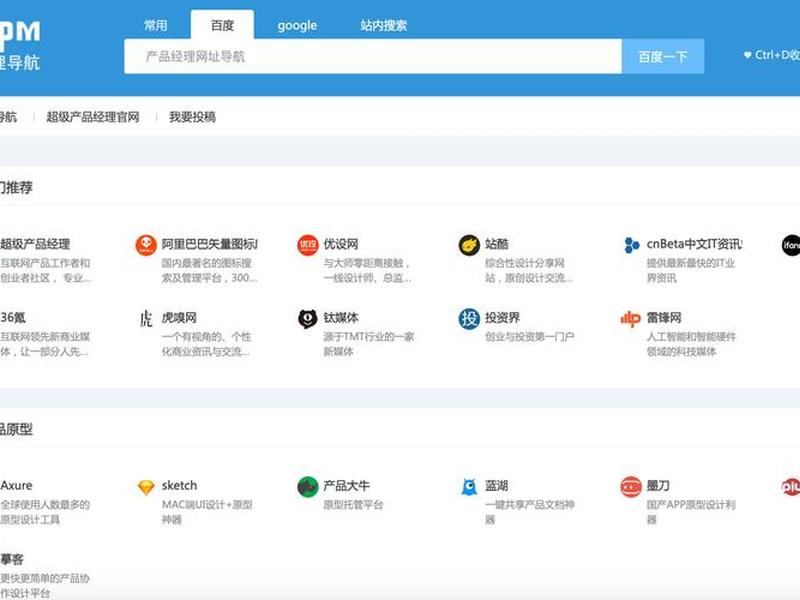Click description 提供最新最快的IT业界资讯
The height and width of the screenshot is (600, 800).
(x=691, y=270)
